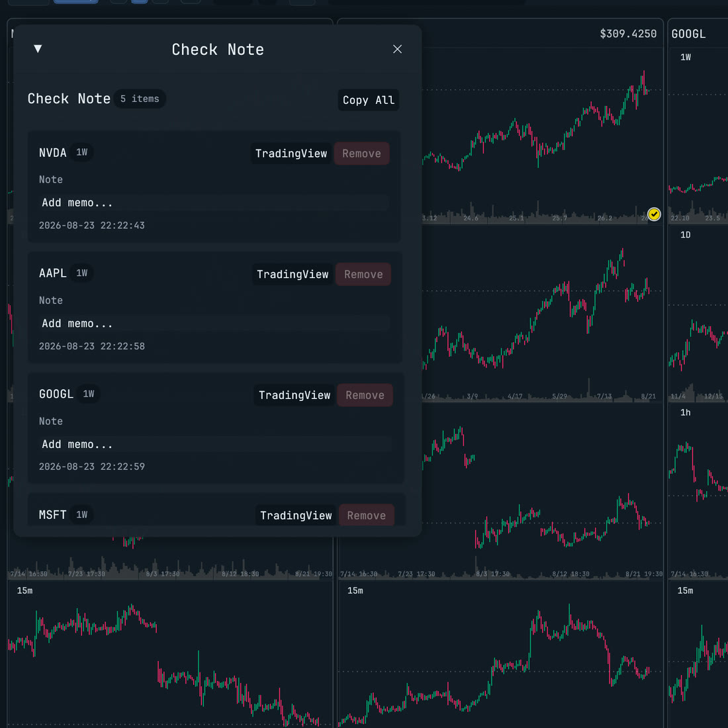Open TradingView for NVDA
The image size is (728, 728).
coord(291,154)
